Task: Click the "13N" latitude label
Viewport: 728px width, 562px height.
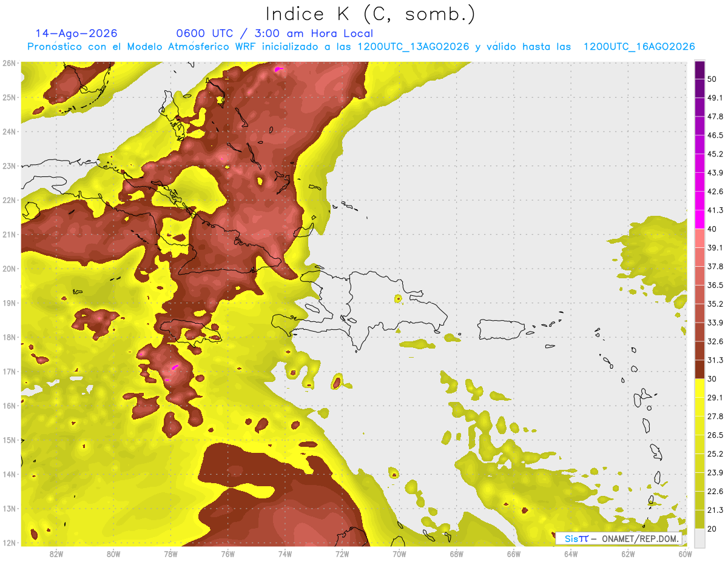Action: [8, 508]
